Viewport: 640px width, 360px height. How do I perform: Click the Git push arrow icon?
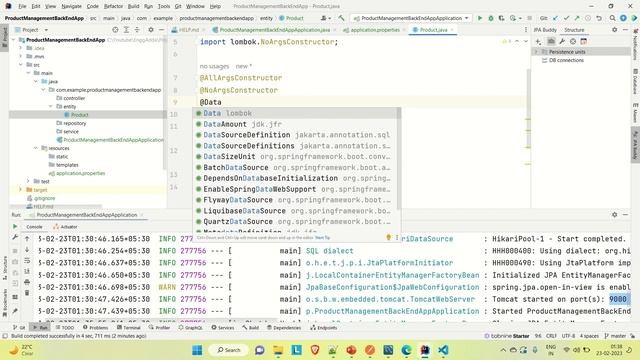[577, 18]
